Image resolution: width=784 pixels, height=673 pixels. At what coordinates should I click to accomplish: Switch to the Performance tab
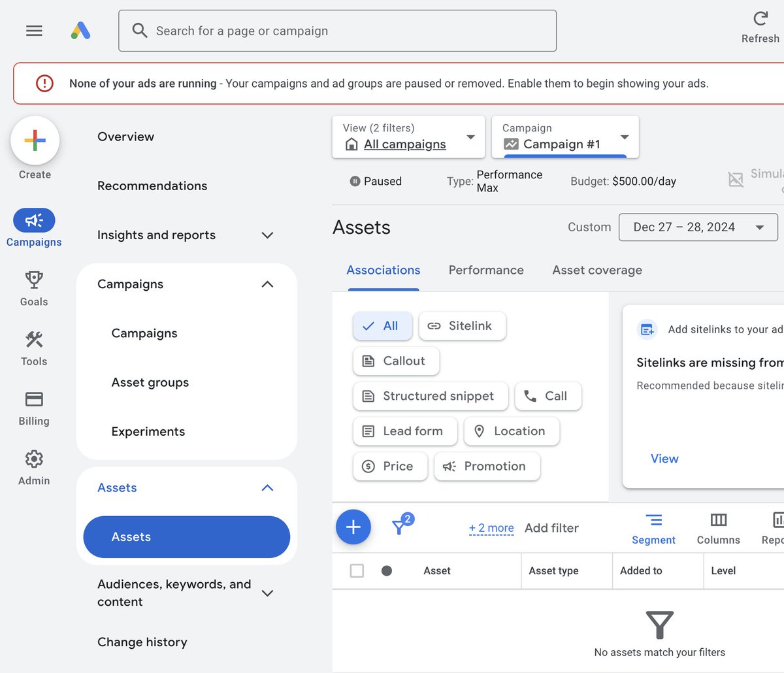(486, 271)
